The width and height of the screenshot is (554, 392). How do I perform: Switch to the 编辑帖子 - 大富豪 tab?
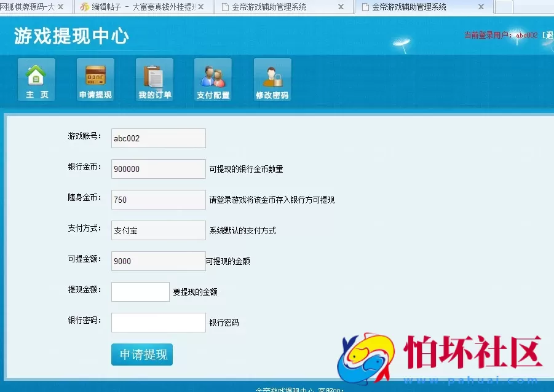click(135, 8)
